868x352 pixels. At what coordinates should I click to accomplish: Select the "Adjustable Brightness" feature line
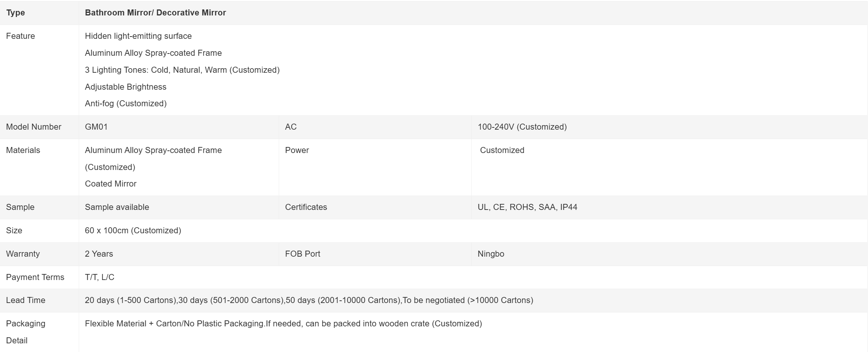tap(125, 87)
